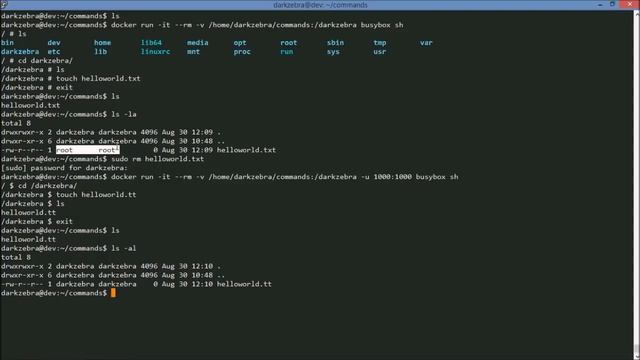
Task: Click the 'bin' directory name
Action: [7, 42]
